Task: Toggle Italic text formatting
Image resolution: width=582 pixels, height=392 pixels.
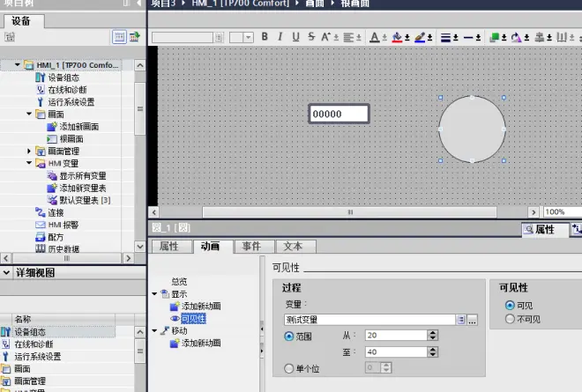Action: pos(280,37)
